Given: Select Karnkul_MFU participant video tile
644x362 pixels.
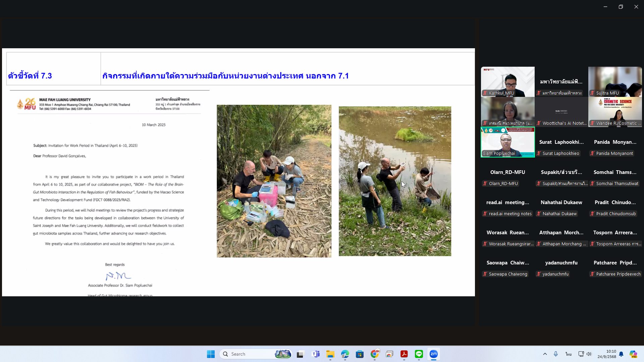Looking at the screenshot, I should [x=507, y=82].
